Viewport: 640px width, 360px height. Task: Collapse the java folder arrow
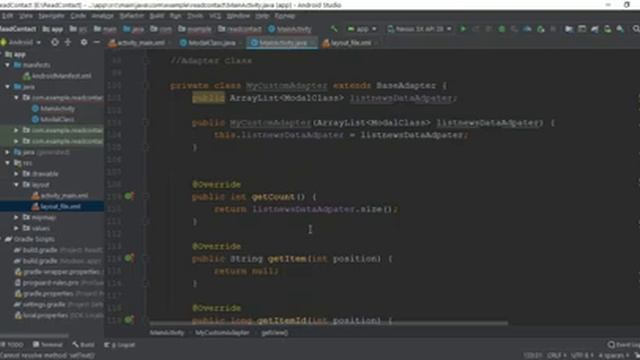coord(7,87)
